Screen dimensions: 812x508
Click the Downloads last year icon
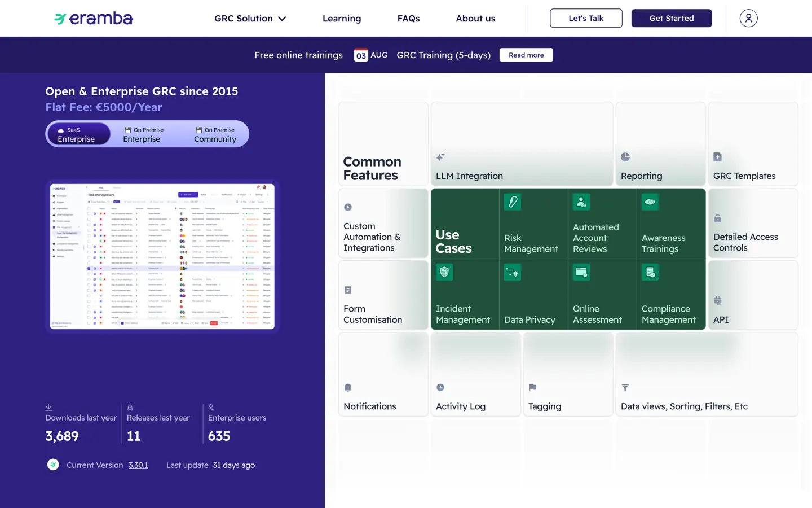tap(48, 407)
